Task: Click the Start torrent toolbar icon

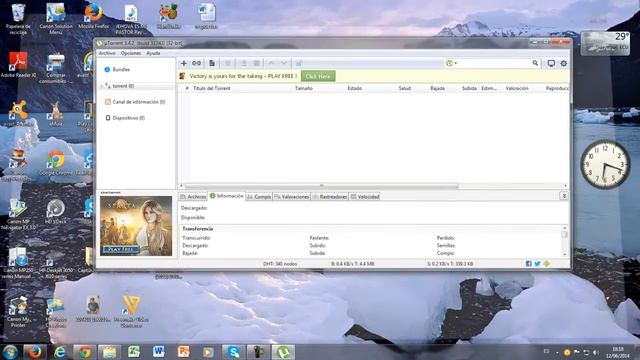Action: pos(244,63)
